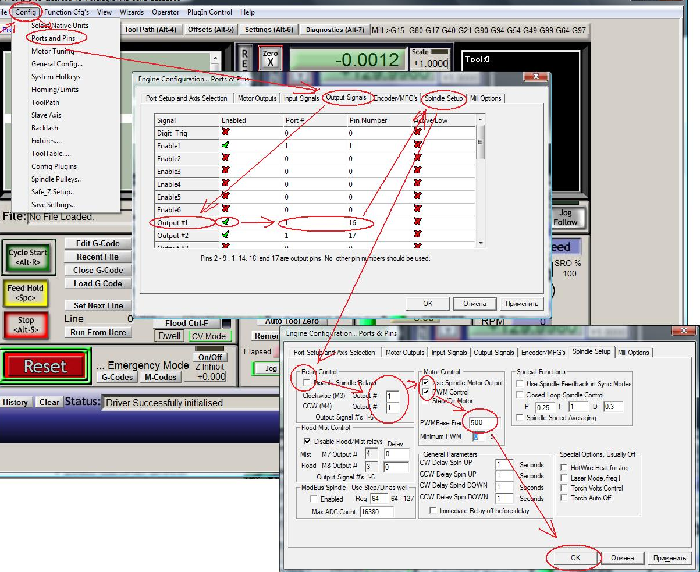Screen dimensions: 700x572
Task: Toggle the Enabled mark for Output #2 row
Action: point(225,234)
